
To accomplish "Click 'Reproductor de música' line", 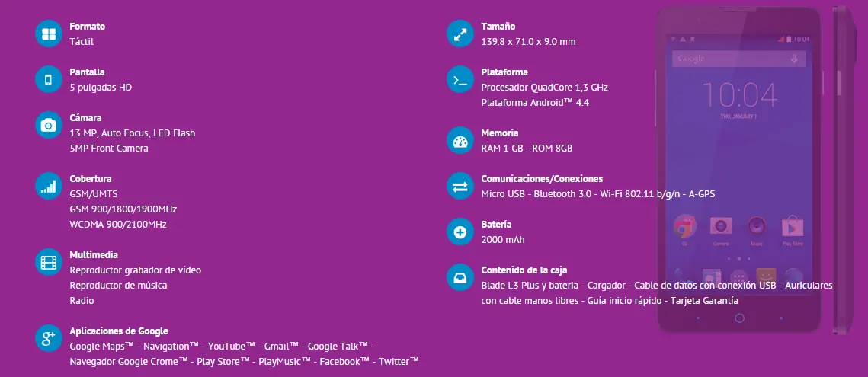I will point(118,285).
